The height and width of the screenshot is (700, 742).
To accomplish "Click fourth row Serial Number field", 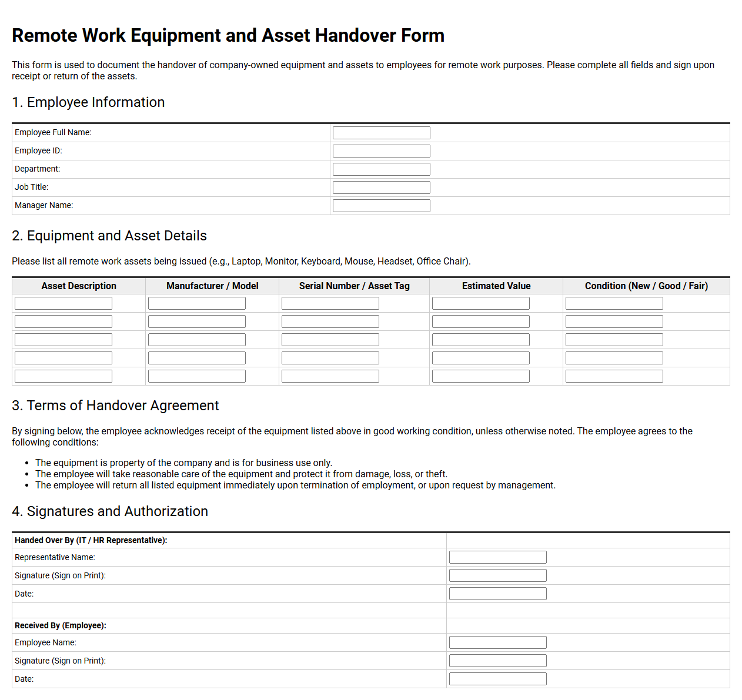I will [330, 358].
